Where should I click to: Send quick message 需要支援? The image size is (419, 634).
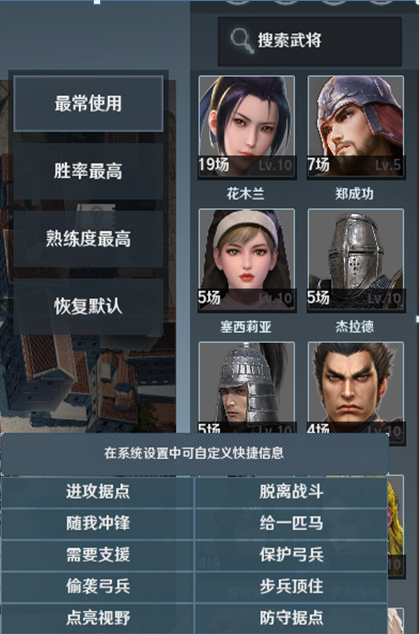[98, 555]
